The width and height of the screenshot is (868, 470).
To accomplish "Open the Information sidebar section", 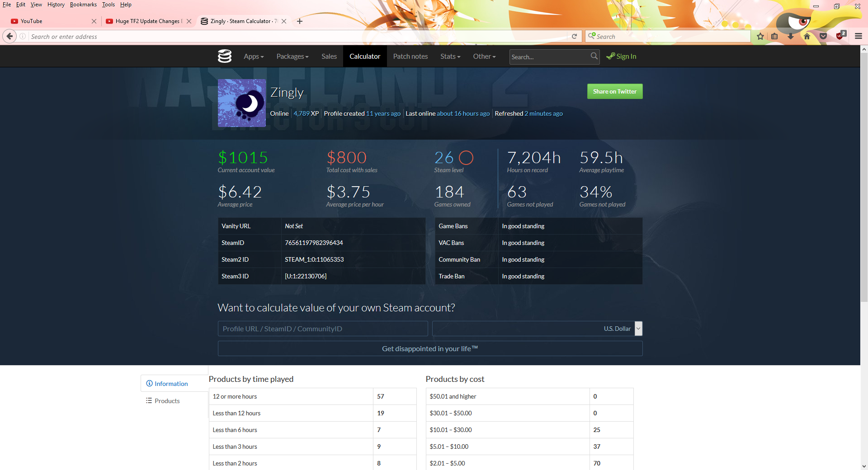I will [x=175, y=384].
